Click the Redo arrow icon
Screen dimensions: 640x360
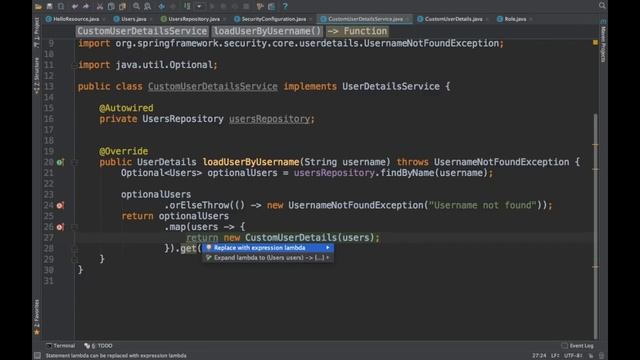tap(86, 7)
